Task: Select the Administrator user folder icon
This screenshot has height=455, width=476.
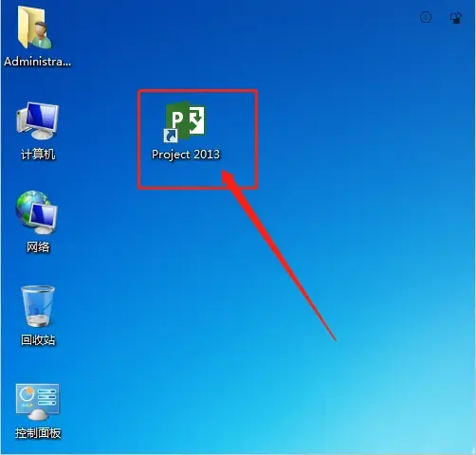Action: point(35,27)
